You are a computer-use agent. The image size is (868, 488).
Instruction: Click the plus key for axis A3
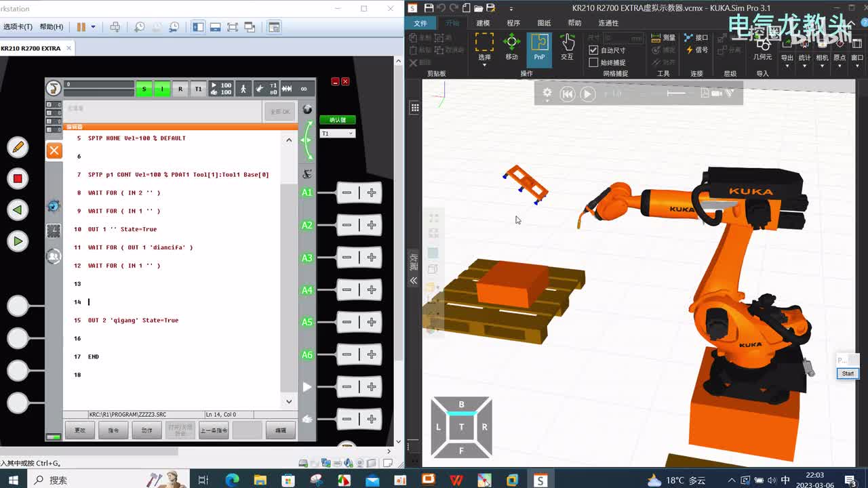[x=372, y=258]
